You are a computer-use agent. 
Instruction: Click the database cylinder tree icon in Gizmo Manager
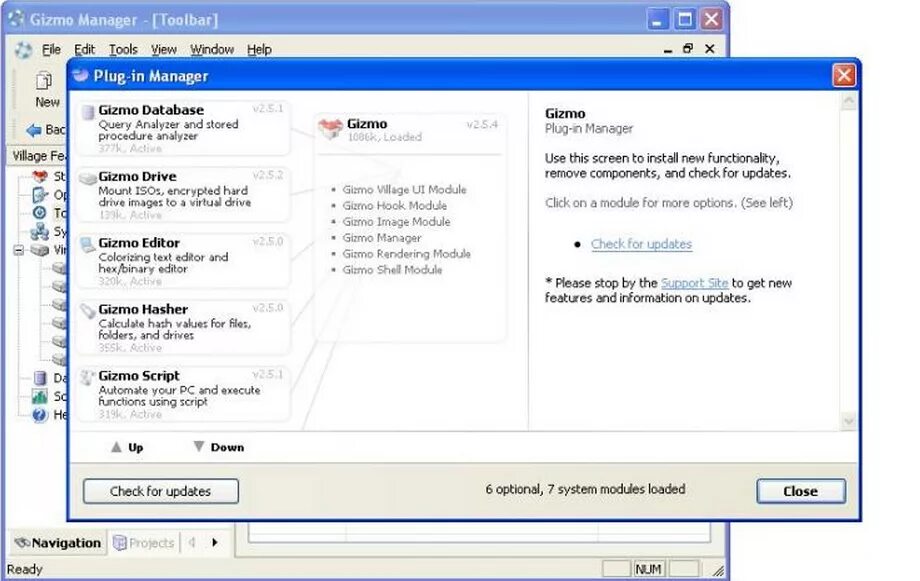click(39, 377)
